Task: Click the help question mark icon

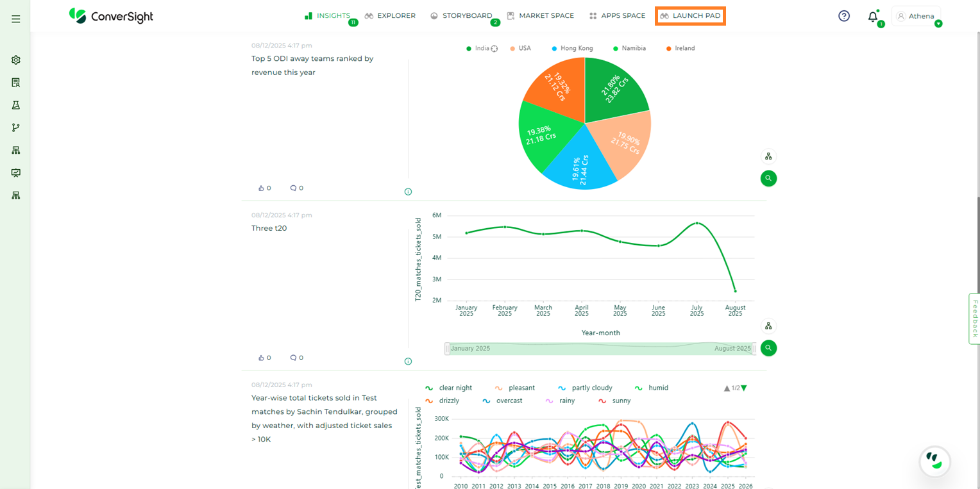Action: (844, 16)
